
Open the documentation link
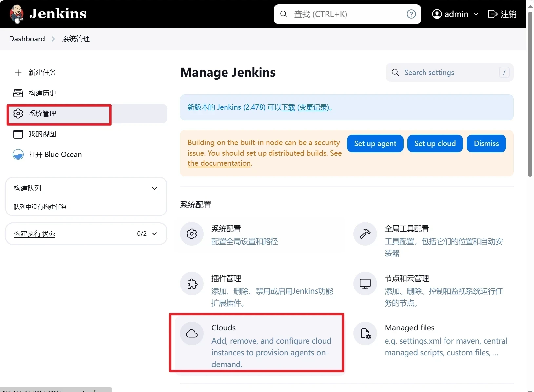point(219,163)
